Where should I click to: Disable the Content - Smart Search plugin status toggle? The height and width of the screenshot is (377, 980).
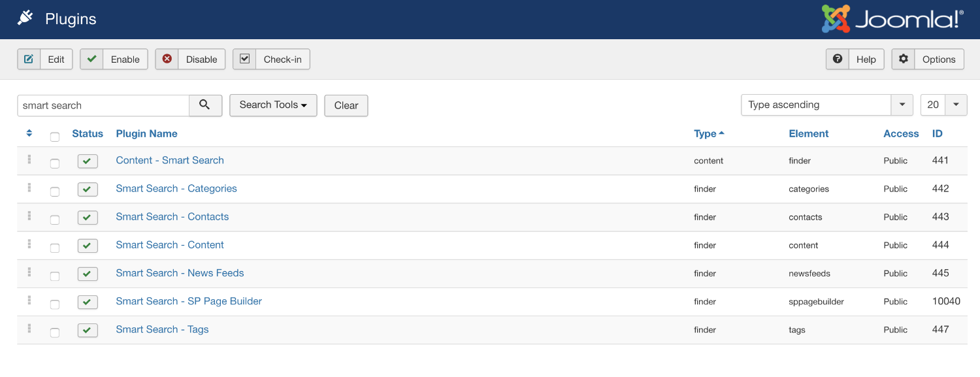88,161
